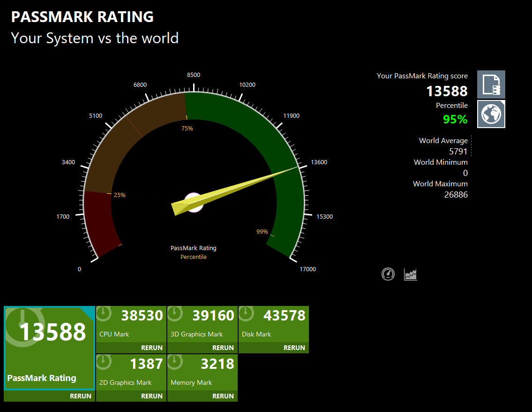Click the globe world comparison icon
The image size is (532, 412).
(491, 114)
